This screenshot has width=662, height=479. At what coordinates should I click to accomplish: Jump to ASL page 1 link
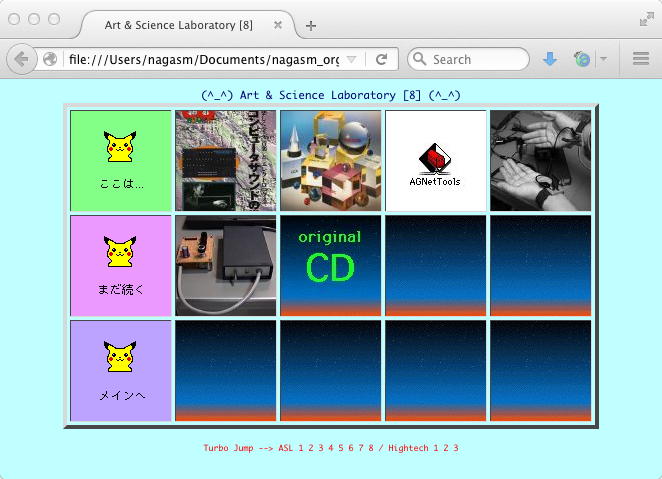point(301,448)
